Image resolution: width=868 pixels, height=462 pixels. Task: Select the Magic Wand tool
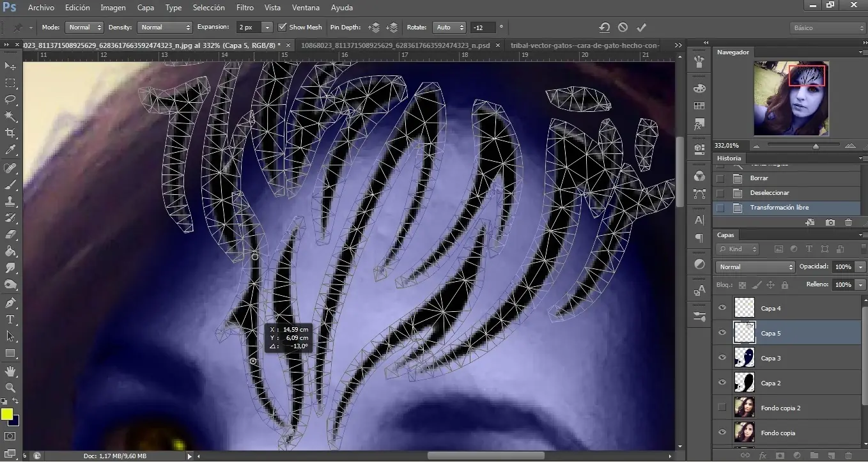point(10,116)
